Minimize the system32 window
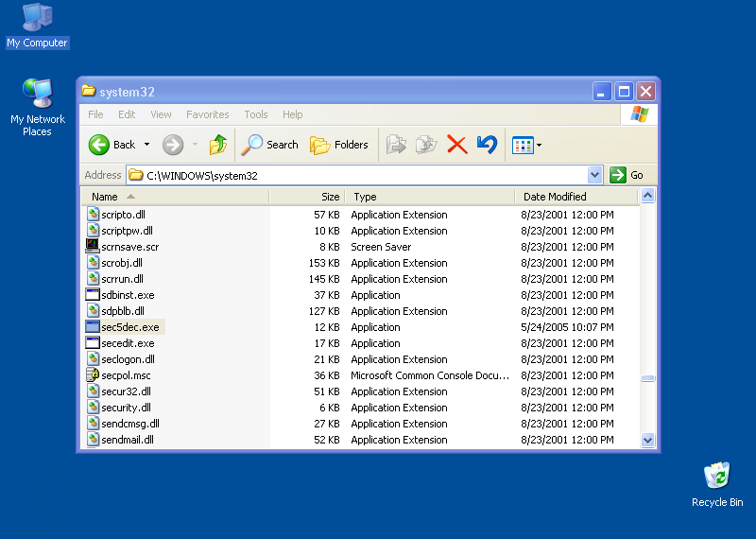Viewport: 756px width, 539px height. (601, 91)
